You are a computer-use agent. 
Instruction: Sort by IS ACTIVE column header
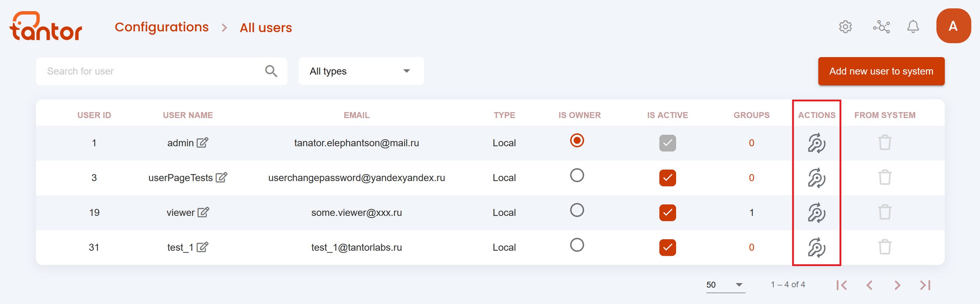click(668, 115)
